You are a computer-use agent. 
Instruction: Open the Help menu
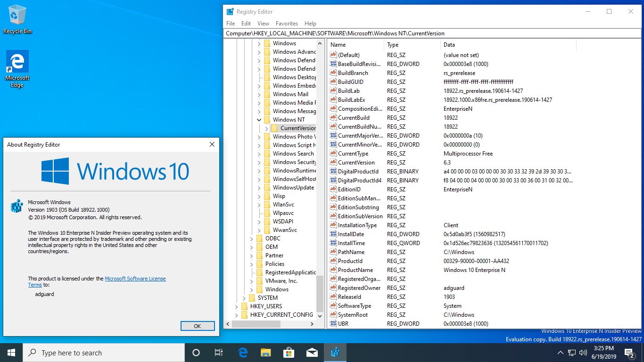(310, 23)
